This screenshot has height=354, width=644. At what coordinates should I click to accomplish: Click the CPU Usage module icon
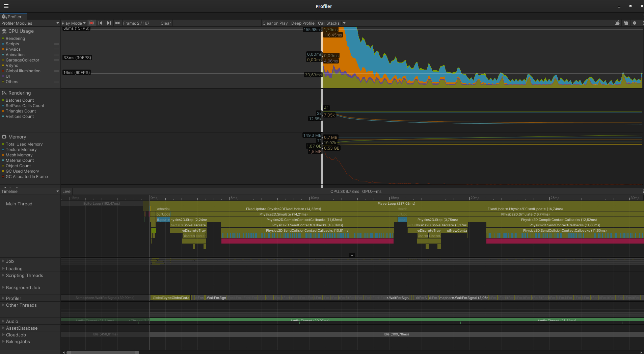4,31
